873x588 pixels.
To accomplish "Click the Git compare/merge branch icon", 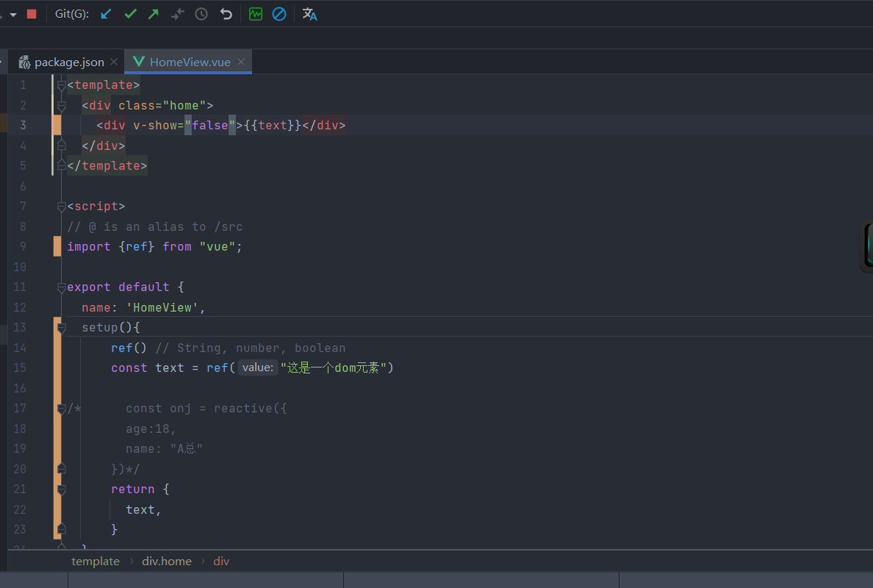I will click(x=178, y=14).
